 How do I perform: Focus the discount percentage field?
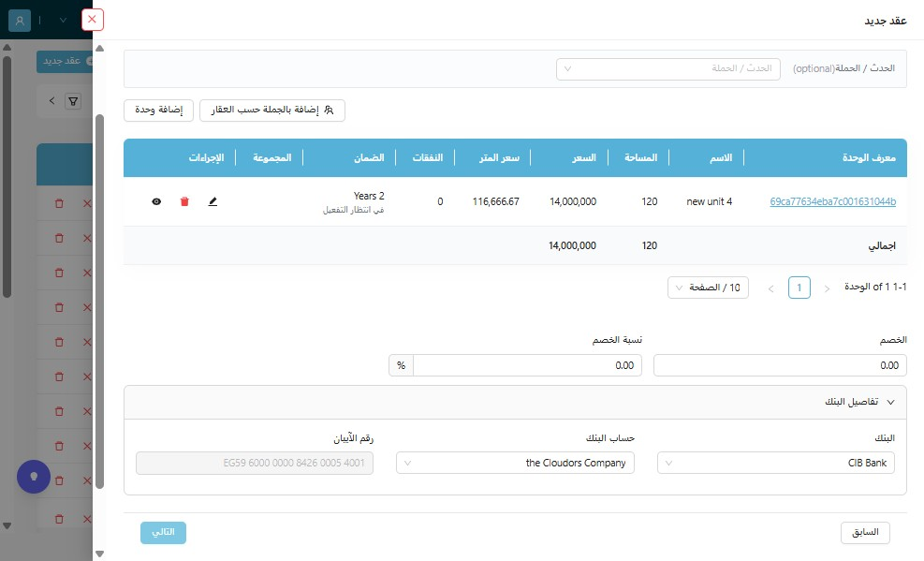(x=527, y=365)
